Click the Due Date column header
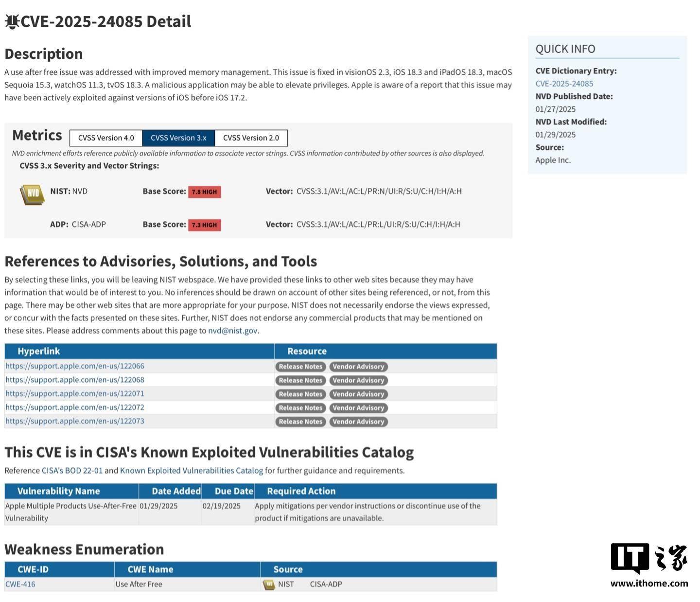The width and height of the screenshot is (700, 602). pyautogui.click(x=228, y=491)
